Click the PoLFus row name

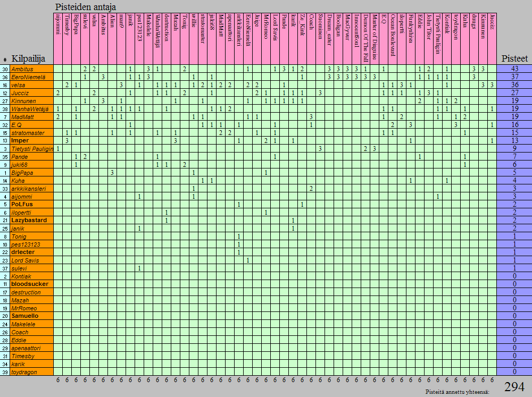point(31,205)
